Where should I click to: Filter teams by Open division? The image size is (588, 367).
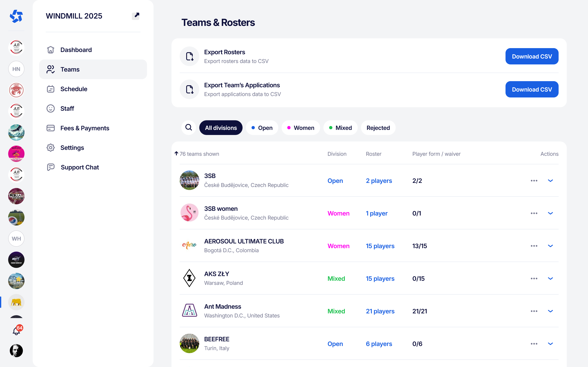tap(262, 128)
